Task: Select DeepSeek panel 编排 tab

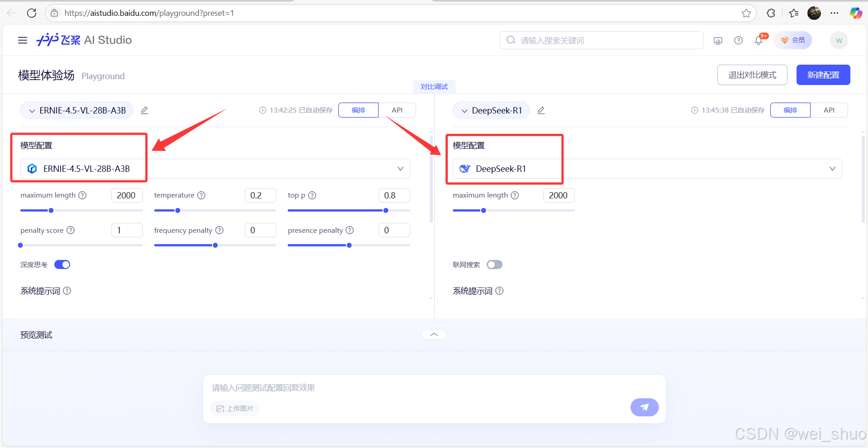Action: (790, 110)
